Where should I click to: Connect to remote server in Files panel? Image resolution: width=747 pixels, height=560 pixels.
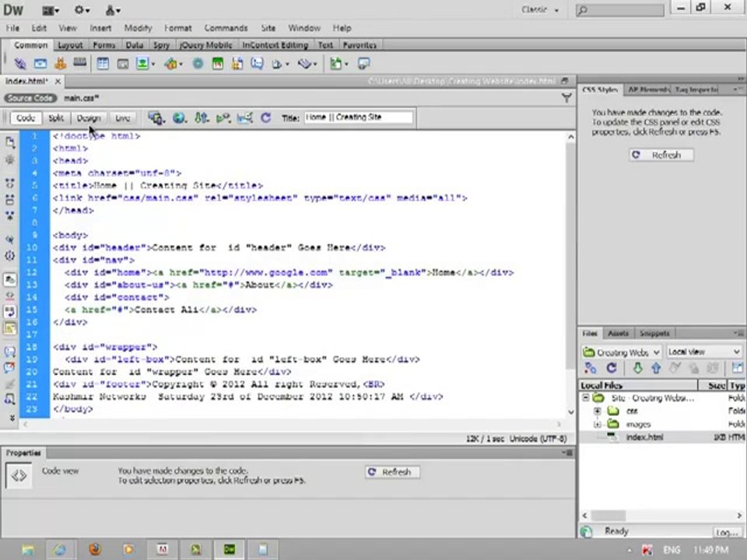click(x=591, y=368)
